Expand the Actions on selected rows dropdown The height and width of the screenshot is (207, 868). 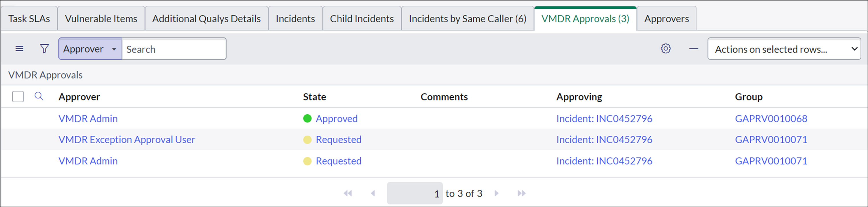click(x=784, y=49)
